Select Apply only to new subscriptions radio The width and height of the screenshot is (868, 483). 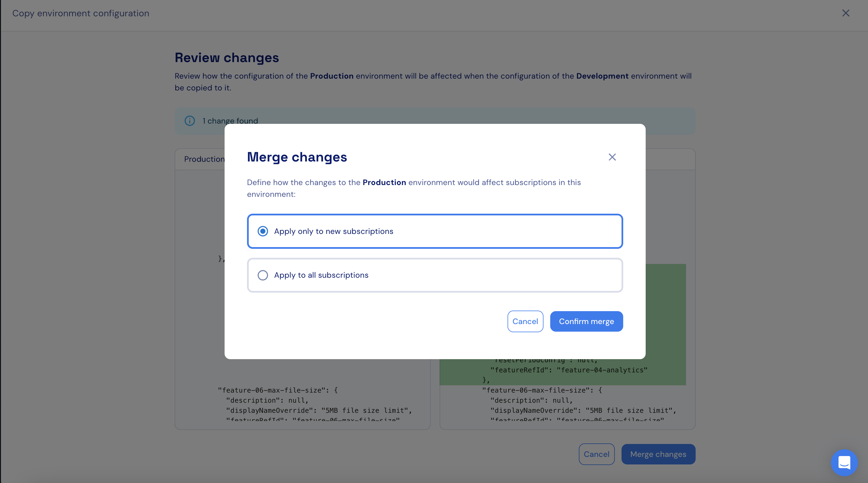tap(262, 231)
